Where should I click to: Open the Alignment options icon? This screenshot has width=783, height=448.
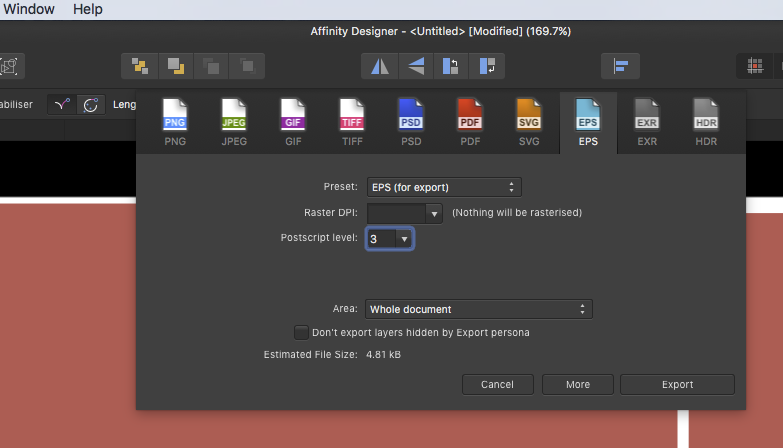coord(621,66)
